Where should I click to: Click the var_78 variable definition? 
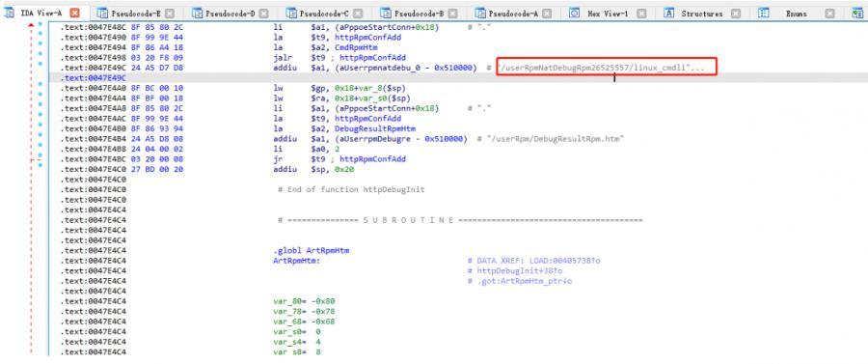[304, 311]
